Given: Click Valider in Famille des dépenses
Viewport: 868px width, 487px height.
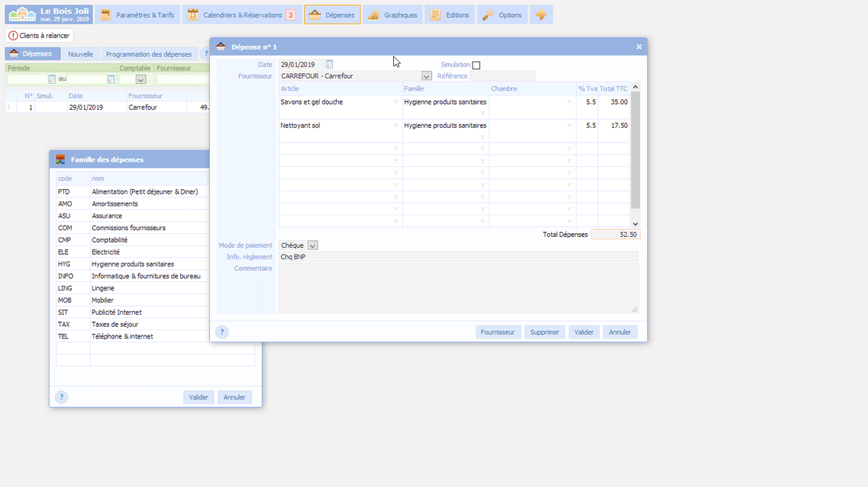Looking at the screenshot, I should click(198, 397).
